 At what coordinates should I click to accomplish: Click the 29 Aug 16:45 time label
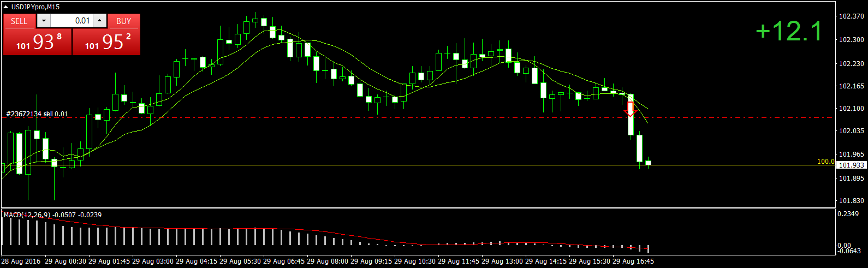pyautogui.click(x=633, y=261)
